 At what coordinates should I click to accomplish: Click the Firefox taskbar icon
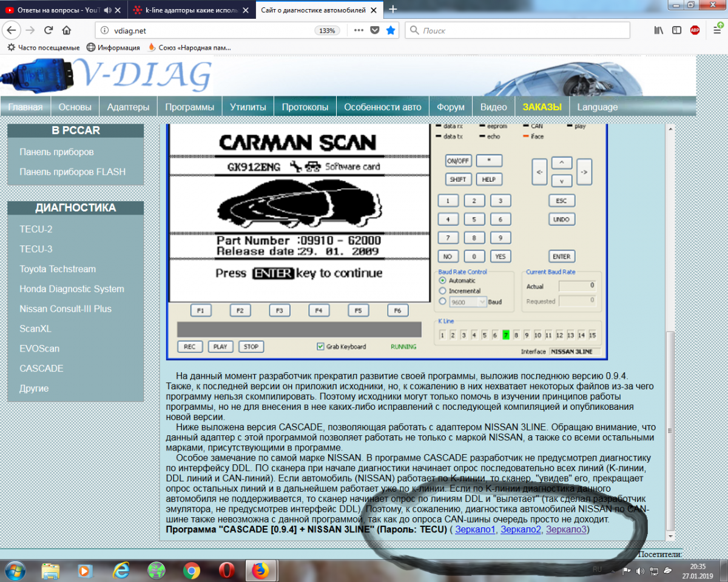point(261,570)
